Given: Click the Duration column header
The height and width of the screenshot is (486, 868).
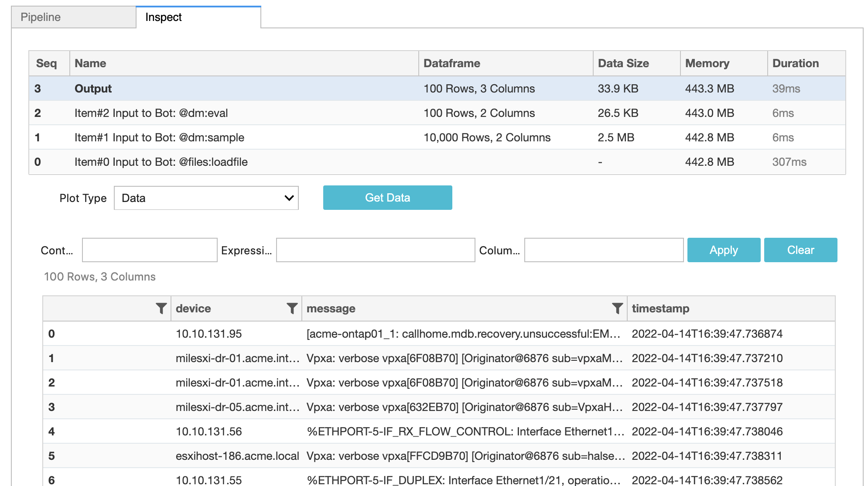Looking at the screenshot, I should (795, 63).
